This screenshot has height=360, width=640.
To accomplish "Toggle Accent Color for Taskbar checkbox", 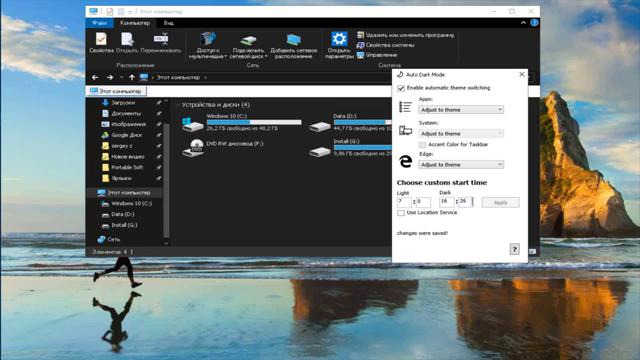I will [422, 144].
